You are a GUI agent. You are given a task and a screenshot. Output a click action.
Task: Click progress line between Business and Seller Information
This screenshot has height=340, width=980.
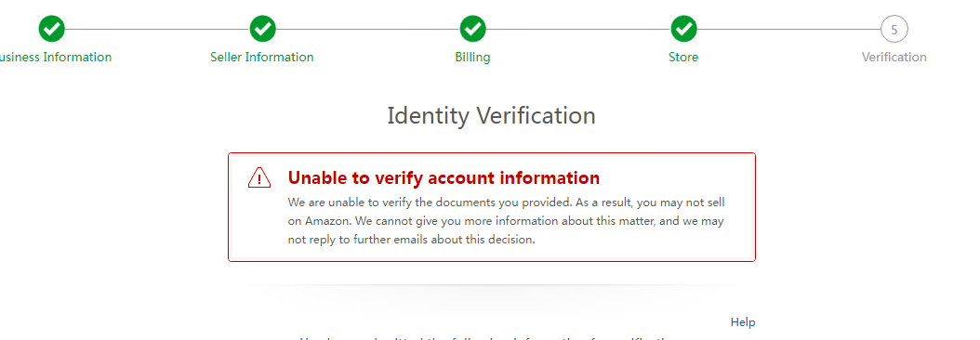157,29
